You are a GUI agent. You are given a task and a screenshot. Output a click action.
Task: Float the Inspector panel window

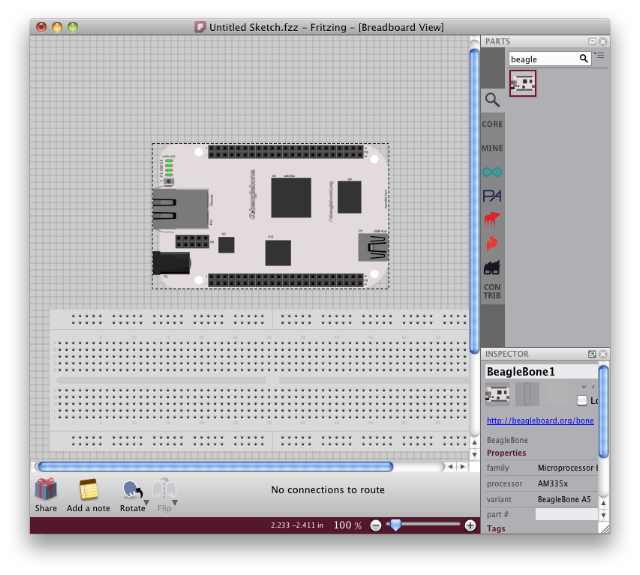pos(592,354)
